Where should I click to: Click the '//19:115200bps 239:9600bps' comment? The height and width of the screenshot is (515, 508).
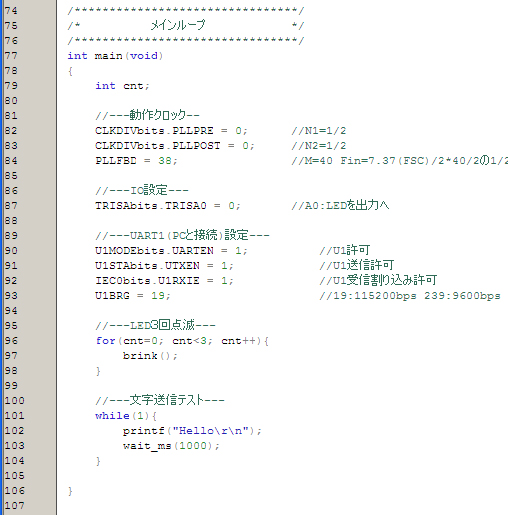[410, 296]
